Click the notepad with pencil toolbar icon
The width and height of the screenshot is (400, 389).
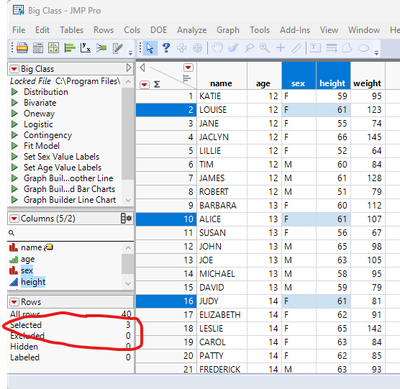tap(118, 48)
